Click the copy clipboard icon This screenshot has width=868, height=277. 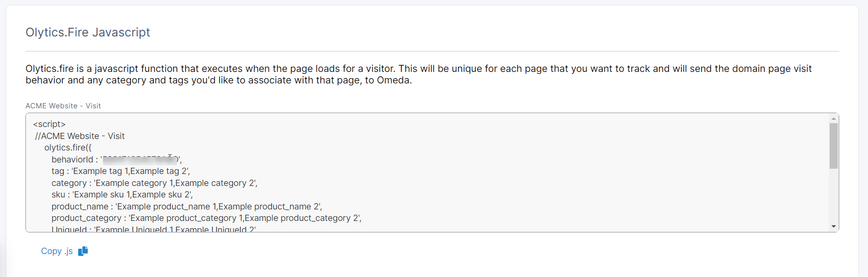83,251
